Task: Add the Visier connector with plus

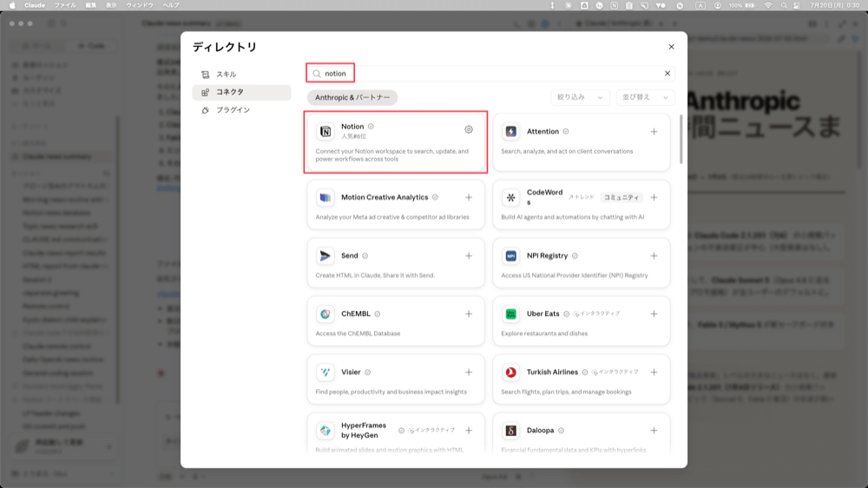Action: coord(469,373)
